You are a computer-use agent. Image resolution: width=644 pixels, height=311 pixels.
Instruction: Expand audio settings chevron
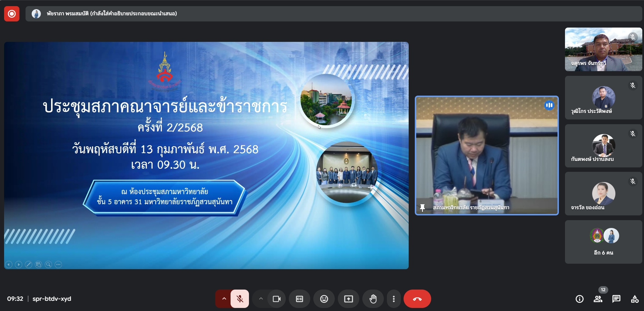coord(224,299)
